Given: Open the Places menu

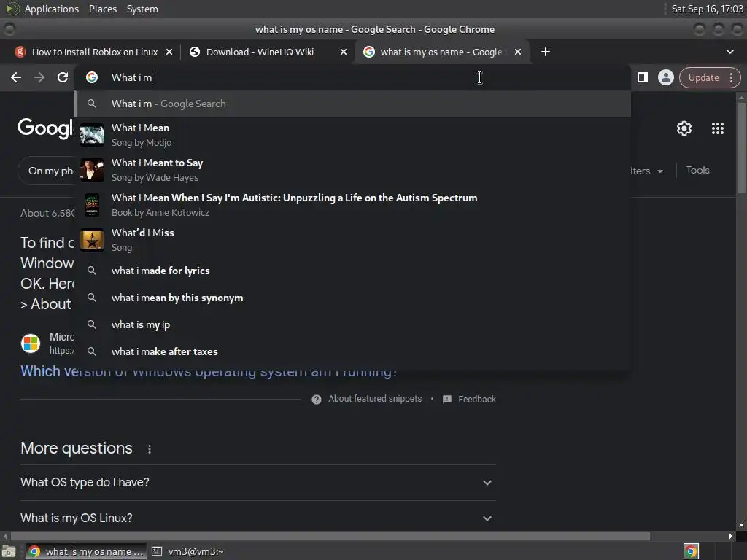Looking at the screenshot, I should (x=102, y=9).
